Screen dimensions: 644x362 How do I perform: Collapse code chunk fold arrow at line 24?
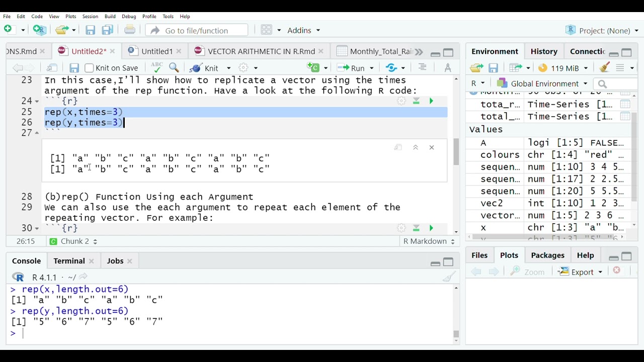pyautogui.click(x=37, y=102)
